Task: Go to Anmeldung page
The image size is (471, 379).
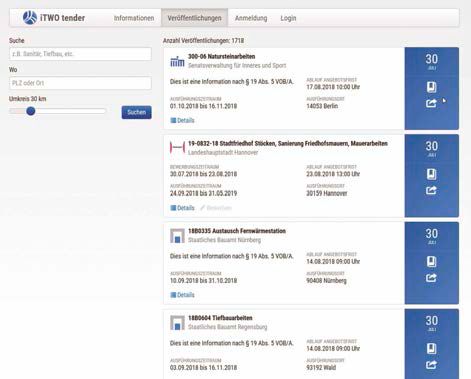Action: click(x=251, y=18)
